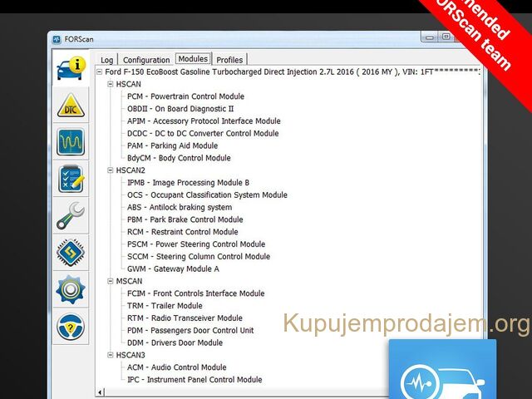532x399 pixels.
Task: Select PCM - Powertrain Control Module
Action: (x=185, y=96)
